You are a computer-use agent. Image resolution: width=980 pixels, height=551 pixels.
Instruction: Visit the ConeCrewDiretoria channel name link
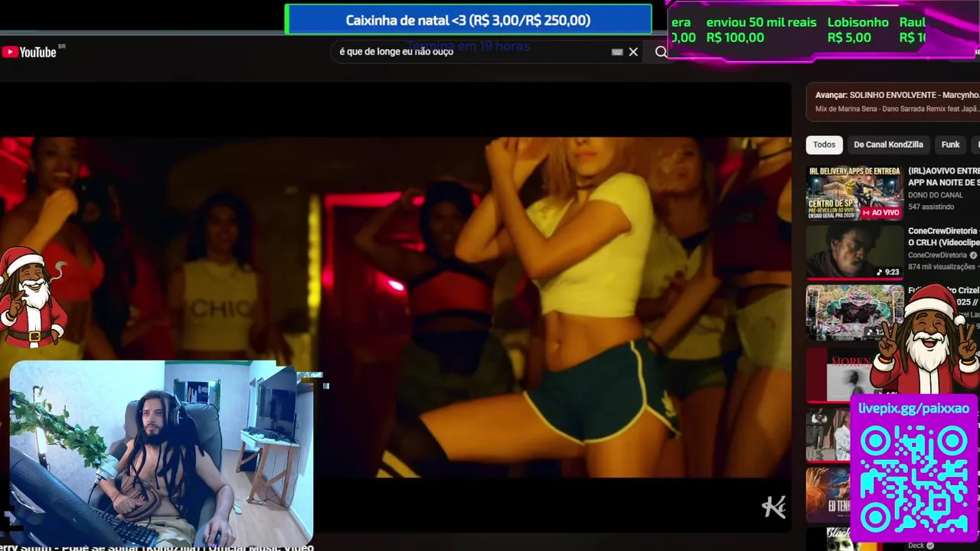937,255
